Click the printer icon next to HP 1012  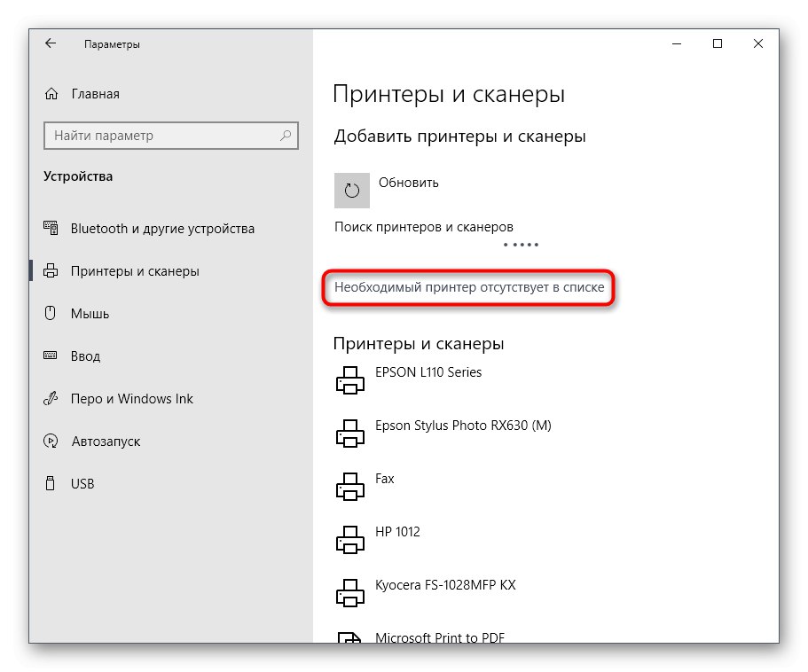pyautogui.click(x=349, y=539)
